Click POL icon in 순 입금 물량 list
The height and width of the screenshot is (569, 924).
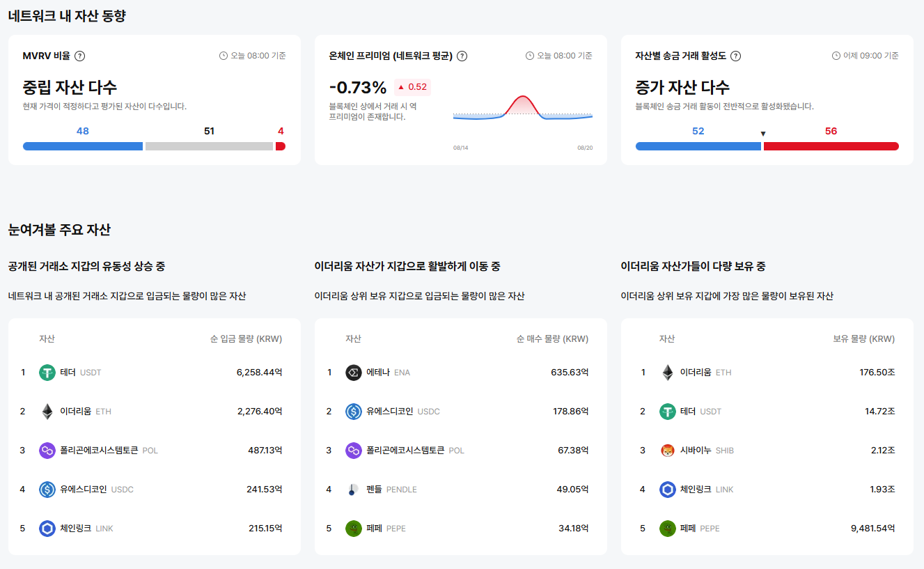pyautogui.click(x=47, y=451)
